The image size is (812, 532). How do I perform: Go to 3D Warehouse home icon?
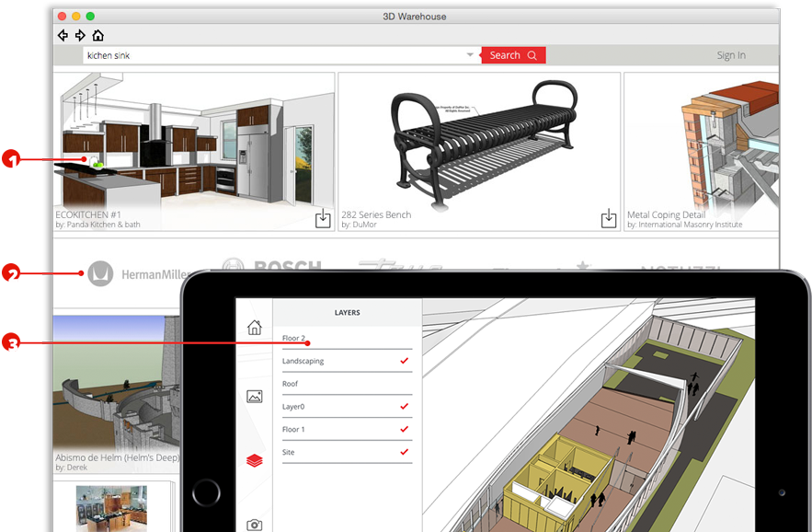[97, 36]
